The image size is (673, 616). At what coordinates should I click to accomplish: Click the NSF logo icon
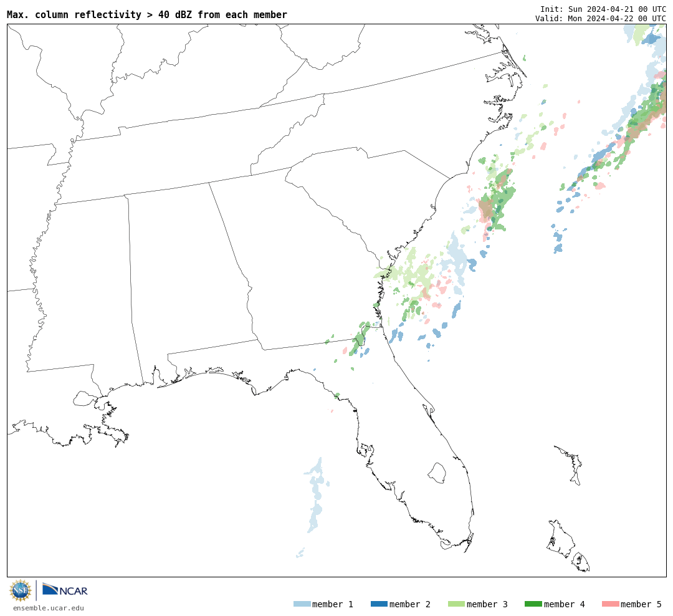pos(20,590)
